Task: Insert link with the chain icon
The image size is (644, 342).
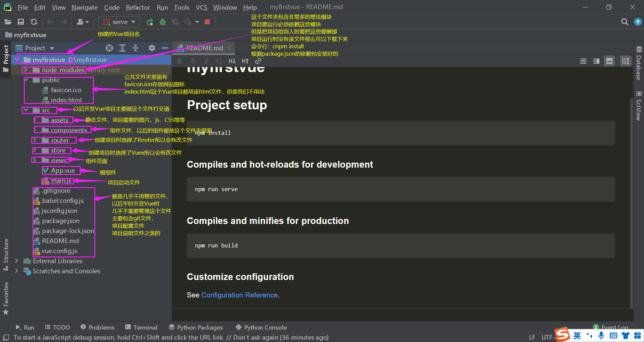Action: tap(258, 61)
